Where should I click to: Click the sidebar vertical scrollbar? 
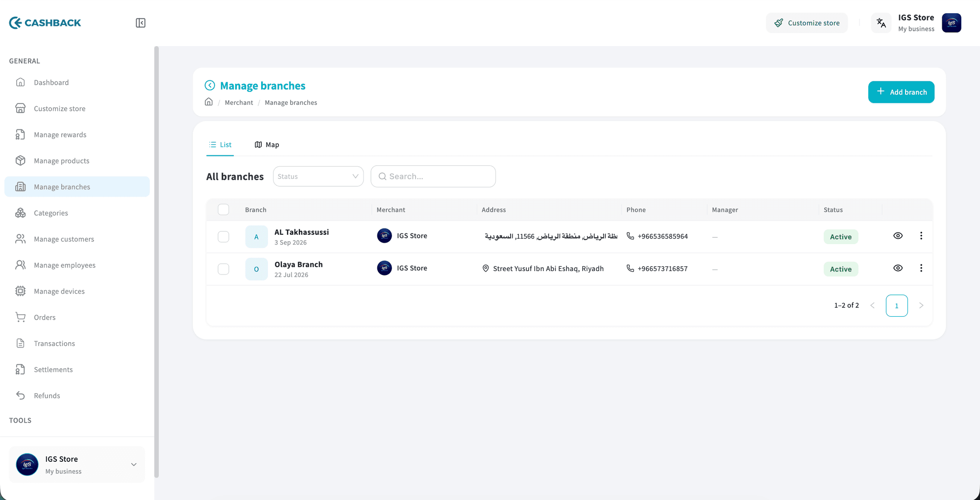[x=156, y=262]
